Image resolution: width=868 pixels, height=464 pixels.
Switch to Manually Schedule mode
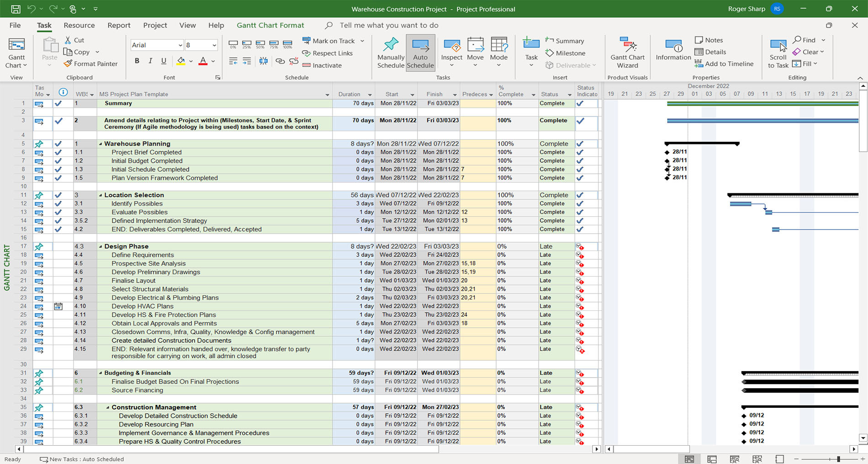391,53
